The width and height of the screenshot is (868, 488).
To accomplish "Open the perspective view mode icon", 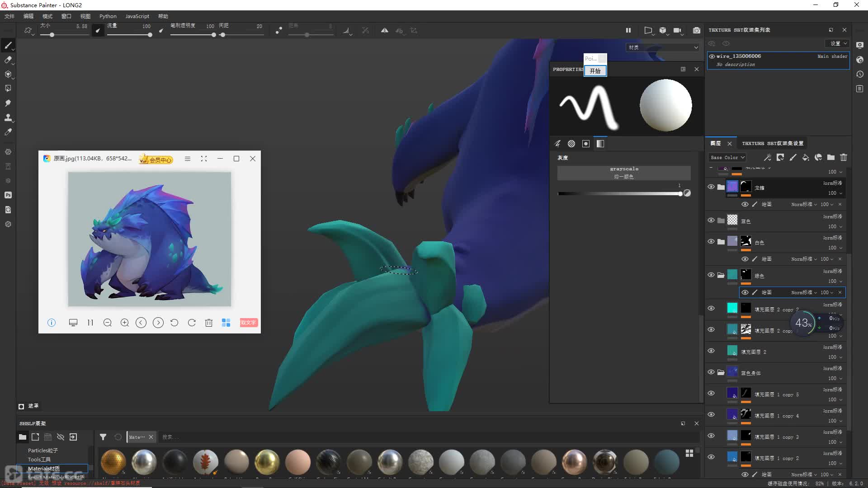I will [x=648, y=30].
